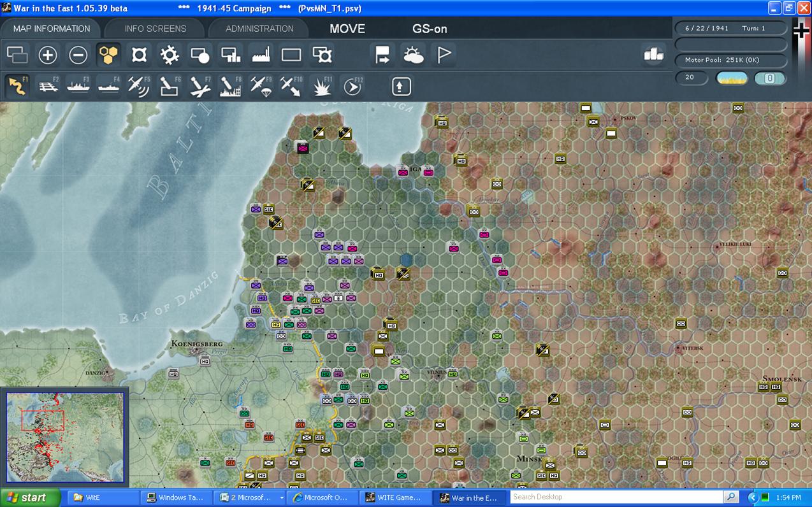Click the pennant flag outline icon
Screen dimensions: 812x507
[x=444, y=55]
